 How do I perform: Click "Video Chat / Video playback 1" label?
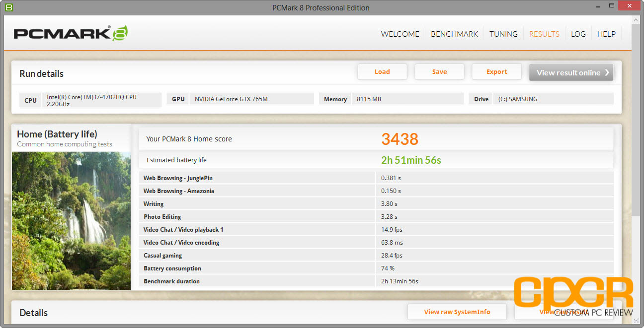point(183,230)
